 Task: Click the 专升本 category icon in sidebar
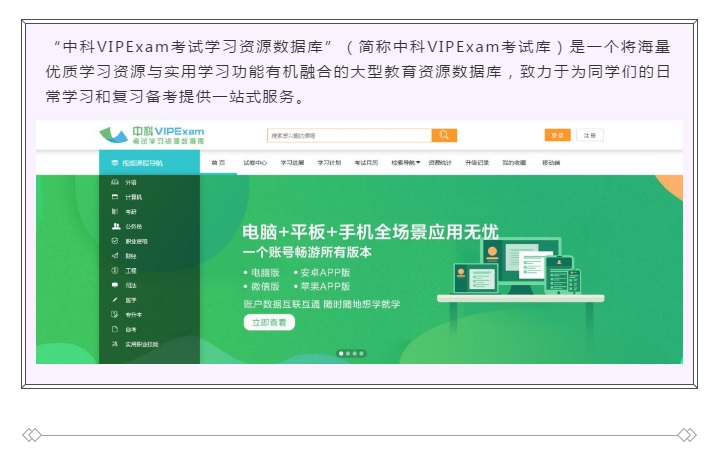pos(115,315)
